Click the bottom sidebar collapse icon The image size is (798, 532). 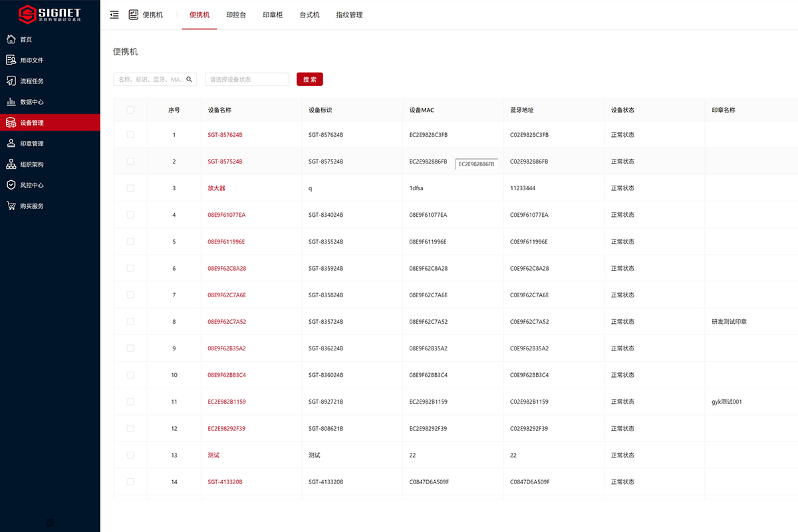point(50,523)
